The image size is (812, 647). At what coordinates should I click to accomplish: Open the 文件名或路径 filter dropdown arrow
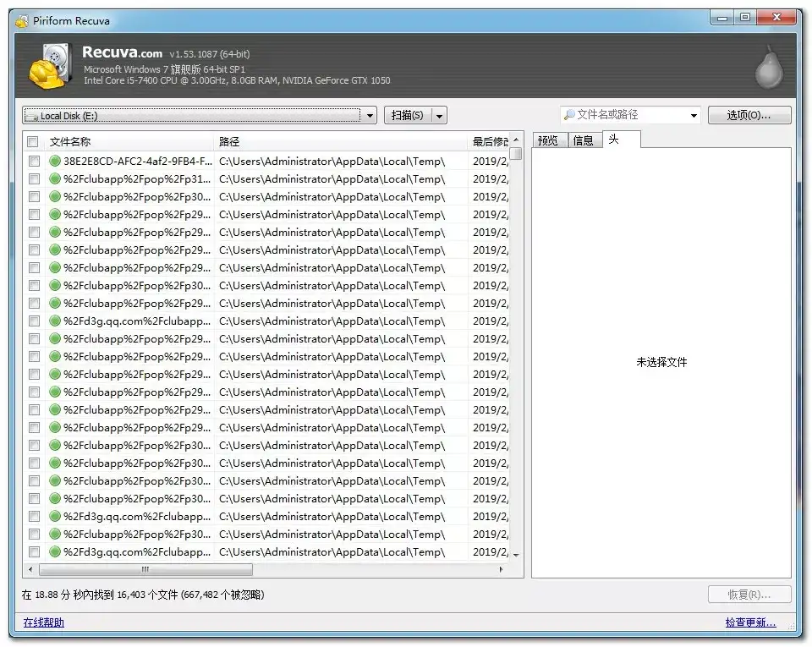[694, 115]
